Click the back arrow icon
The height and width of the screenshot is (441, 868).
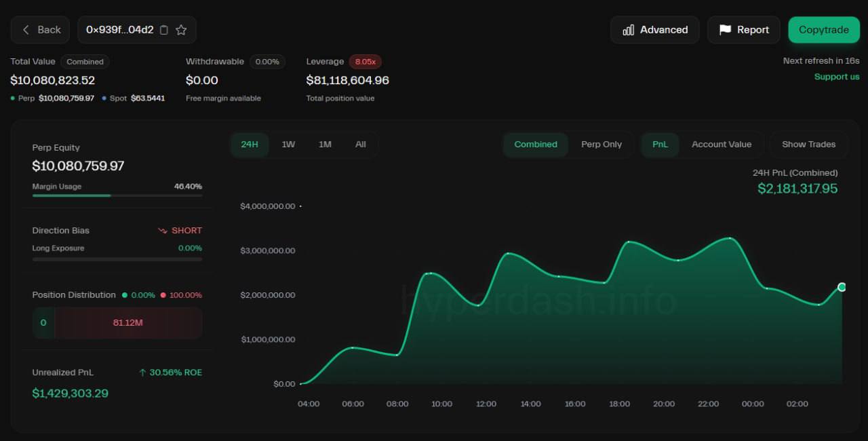26,30
